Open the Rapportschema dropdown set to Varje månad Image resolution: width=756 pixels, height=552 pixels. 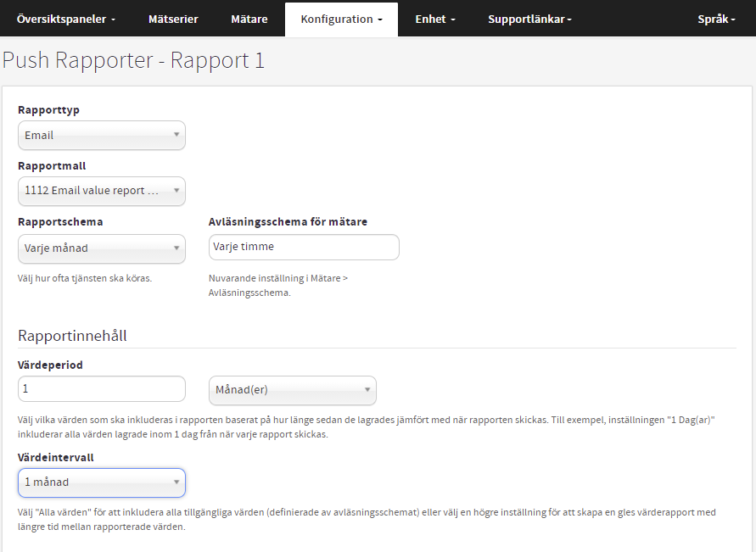pyautogui.click(x=101, y=248)
